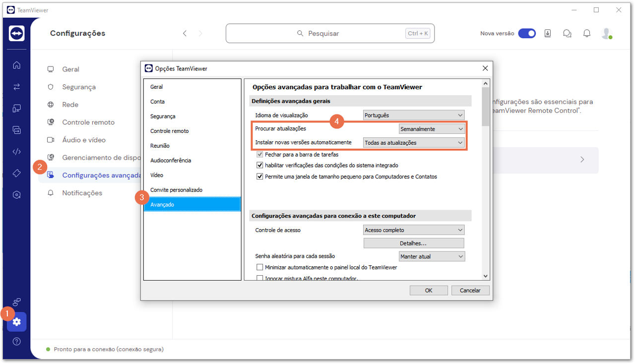The height and width of the screenshot is (364, 635).
Task: Open the devices icon in left sidebar
Action: pyautogui.click(x=16, y=109)
